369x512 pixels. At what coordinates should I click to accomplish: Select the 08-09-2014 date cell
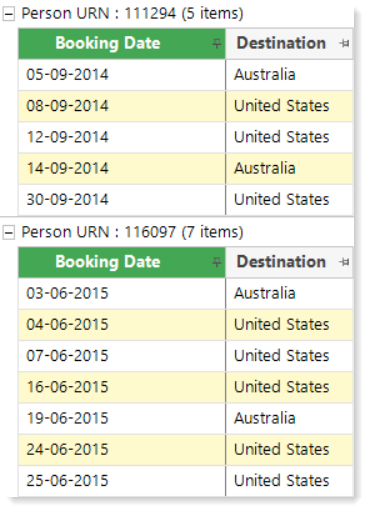pos(122,106)
